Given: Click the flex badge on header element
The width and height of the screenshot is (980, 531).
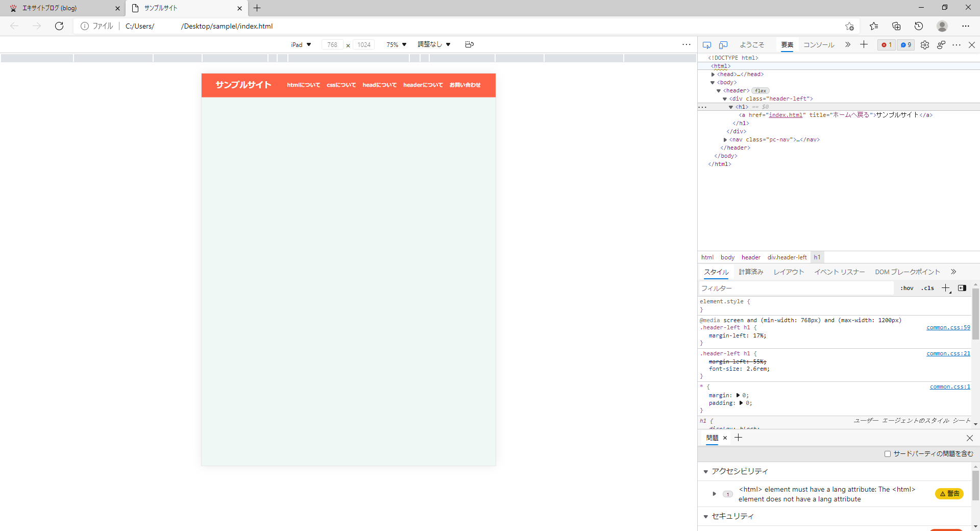Looking at the screenshot, I should (x=761, y=91).
